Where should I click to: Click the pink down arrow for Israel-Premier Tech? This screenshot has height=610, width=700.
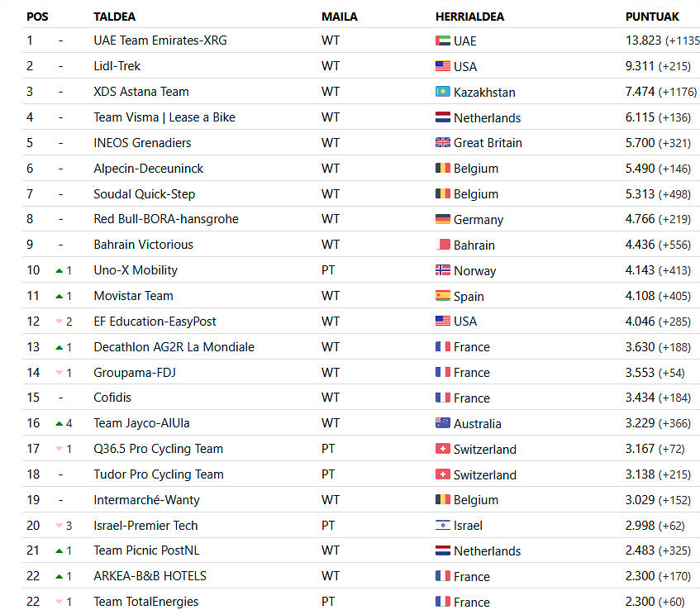(x=59, y=526)
